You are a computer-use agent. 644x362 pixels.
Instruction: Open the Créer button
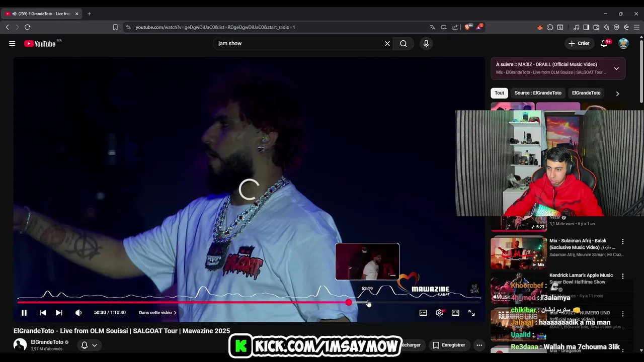click(x=579, y=44)
